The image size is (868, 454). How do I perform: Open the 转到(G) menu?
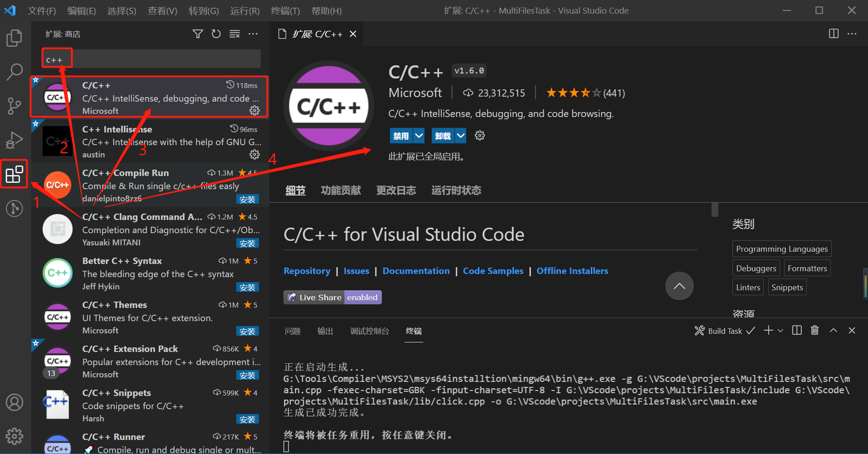(x=204, y=10)
